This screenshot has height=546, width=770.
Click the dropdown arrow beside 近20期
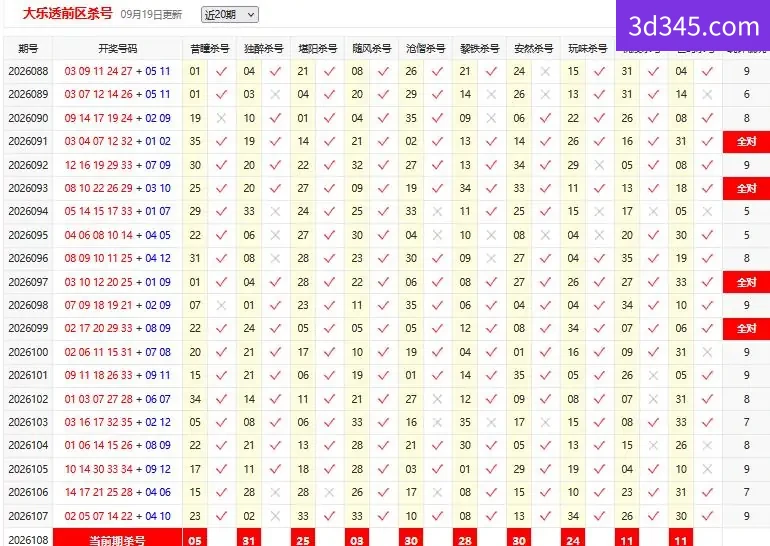click(251, 15)
